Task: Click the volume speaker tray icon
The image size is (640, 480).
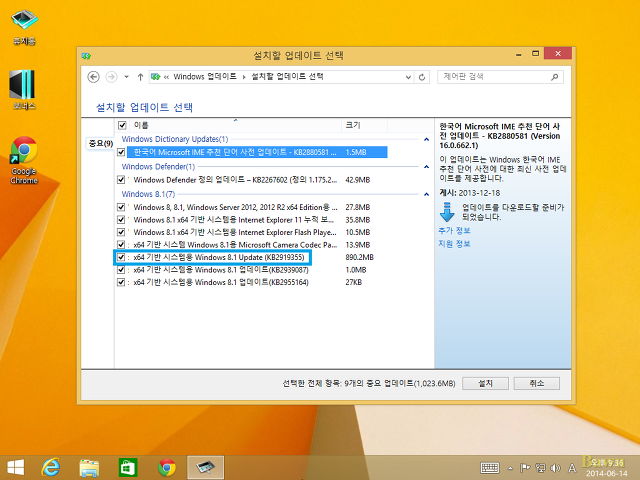Action: [x=556, y=468]
